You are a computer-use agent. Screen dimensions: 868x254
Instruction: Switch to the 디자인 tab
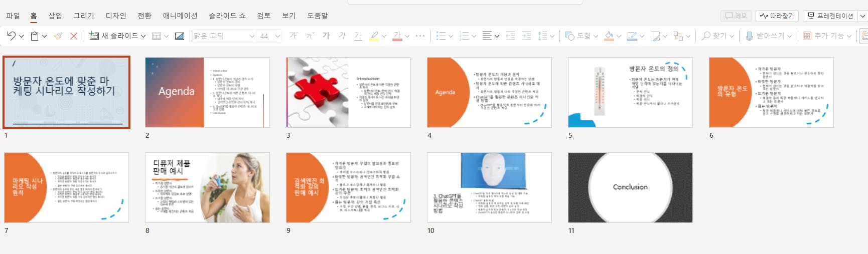116,16
